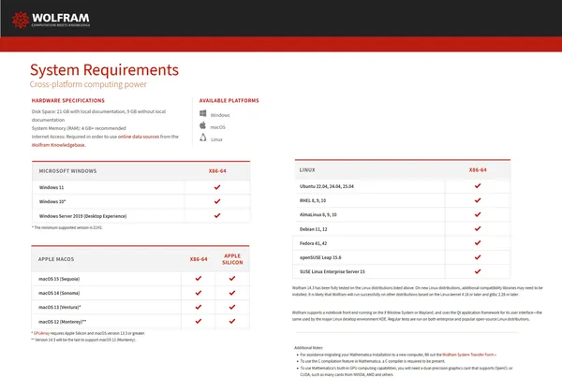
Task: Click the macOS 12 (Monterey)** row label
Action: 63,322
